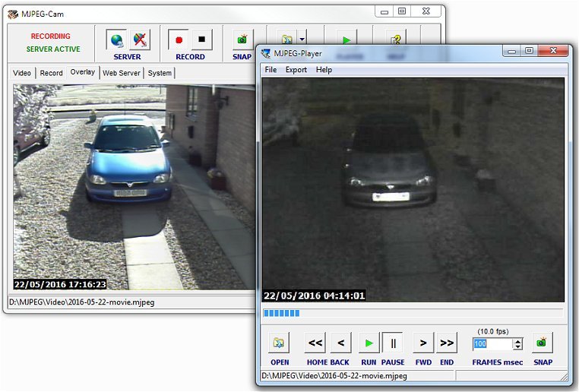Capture a frame with the player's SNAP camera icon

click(543, 343)
